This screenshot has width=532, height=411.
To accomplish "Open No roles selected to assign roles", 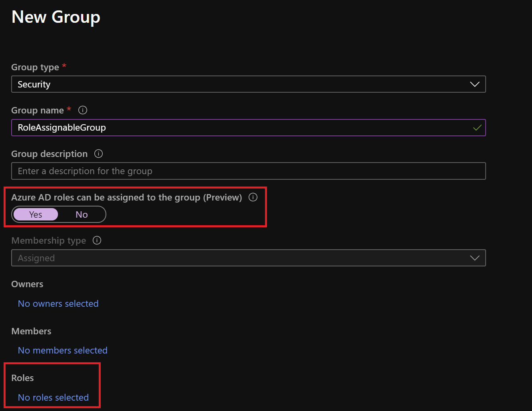I will 53,397.
